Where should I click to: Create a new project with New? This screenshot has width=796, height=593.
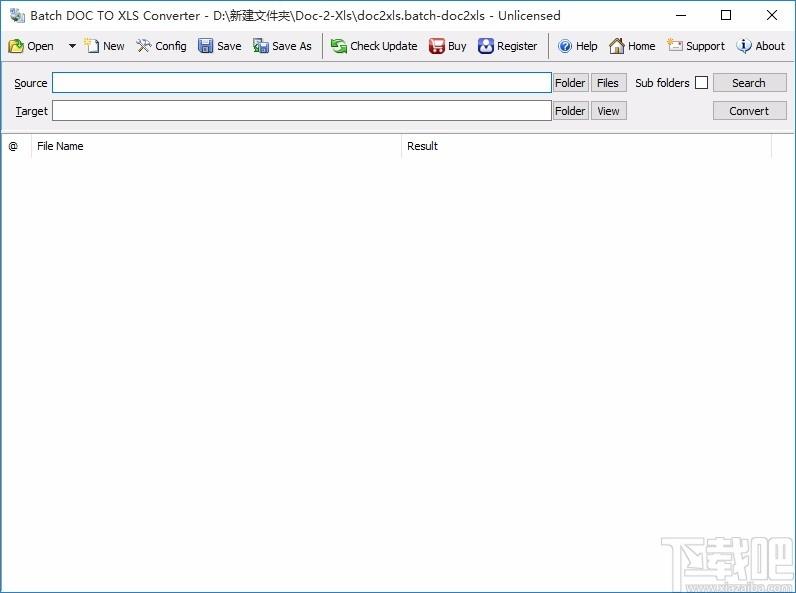pyautogui.click(x=104, y=46)
